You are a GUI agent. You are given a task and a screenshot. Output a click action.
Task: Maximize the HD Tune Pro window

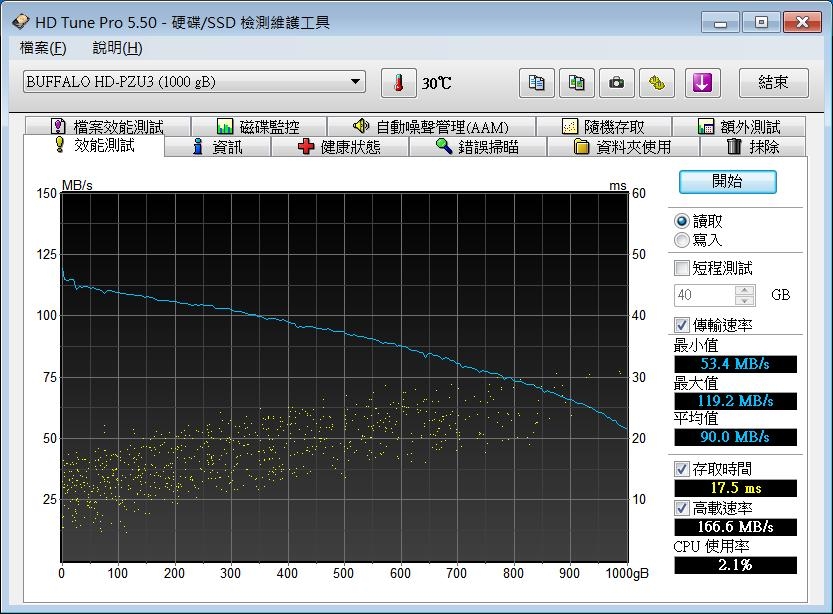coord(761,22)
